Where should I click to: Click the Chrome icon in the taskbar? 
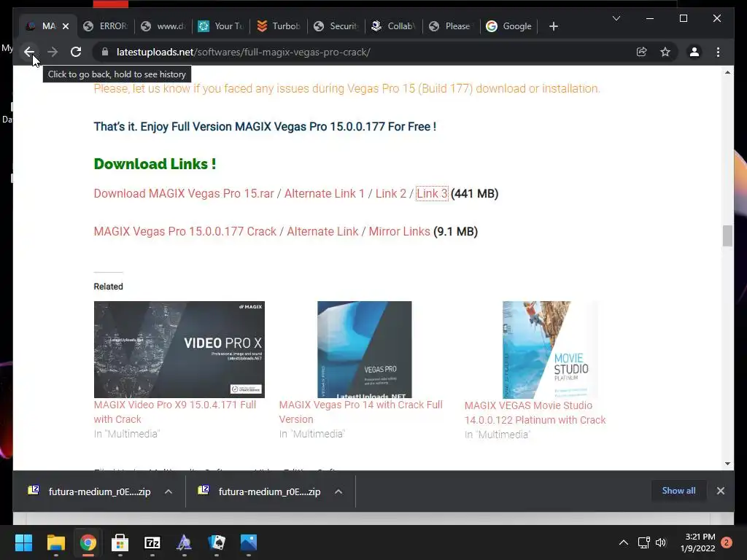pyautogui.click(x=88, y=542)
